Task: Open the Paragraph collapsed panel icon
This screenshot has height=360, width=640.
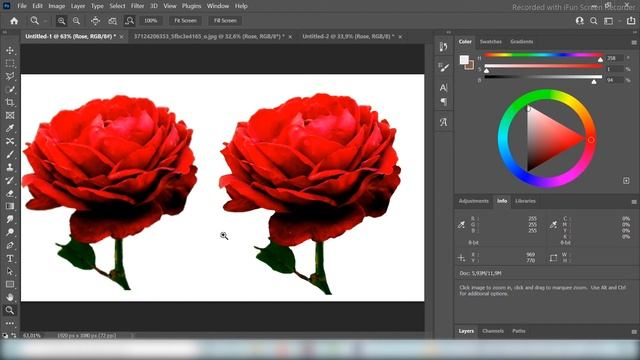Action: 444,102
